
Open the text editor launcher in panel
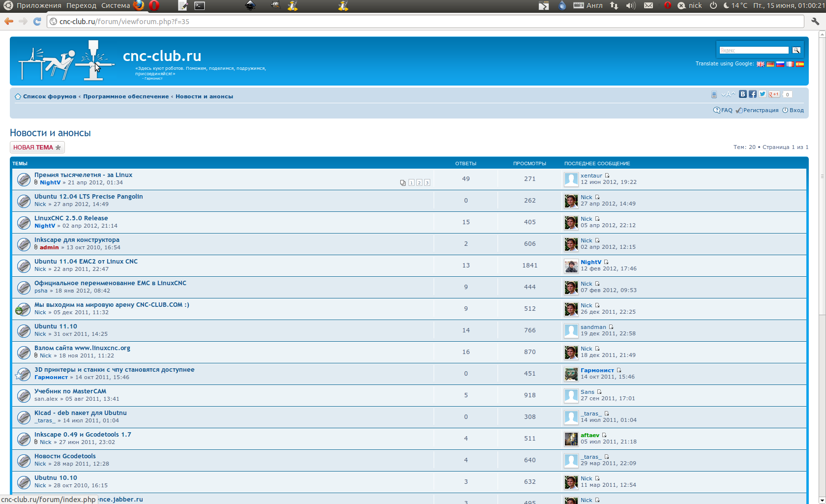coord(183,5)
